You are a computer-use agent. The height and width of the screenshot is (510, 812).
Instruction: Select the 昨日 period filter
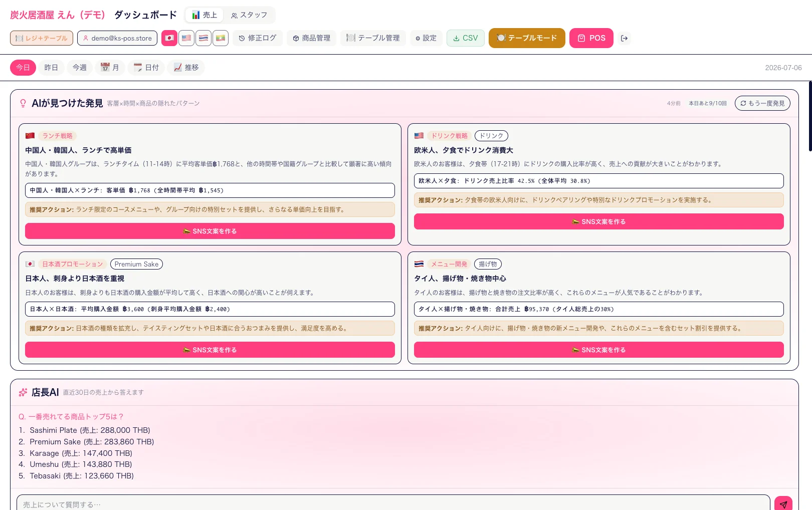(x=51, y=68)
